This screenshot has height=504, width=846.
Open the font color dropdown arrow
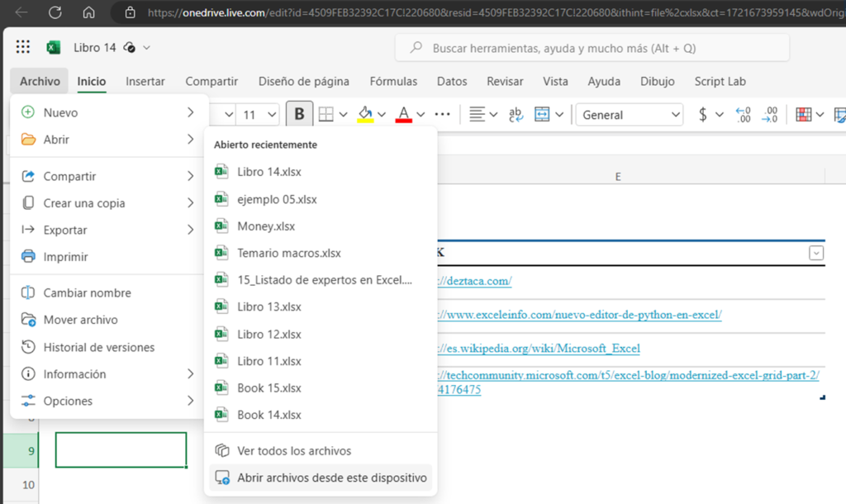click(421, 114)
